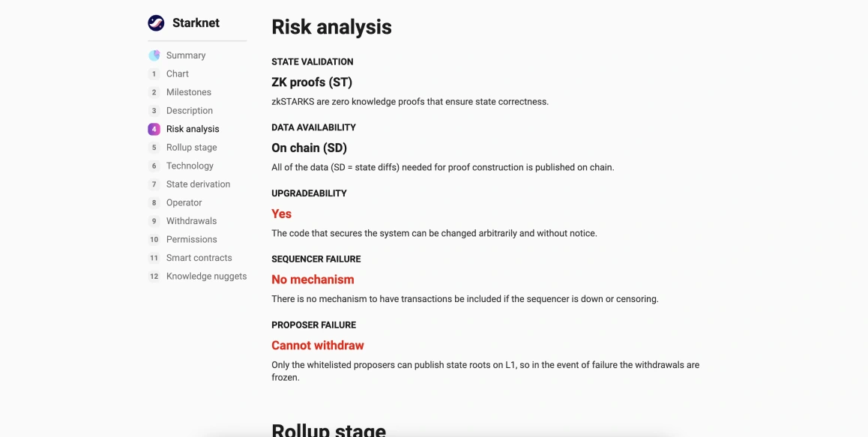Navigate to Description in sidebar
Screen dimensions: 868x437
[190, 111]
